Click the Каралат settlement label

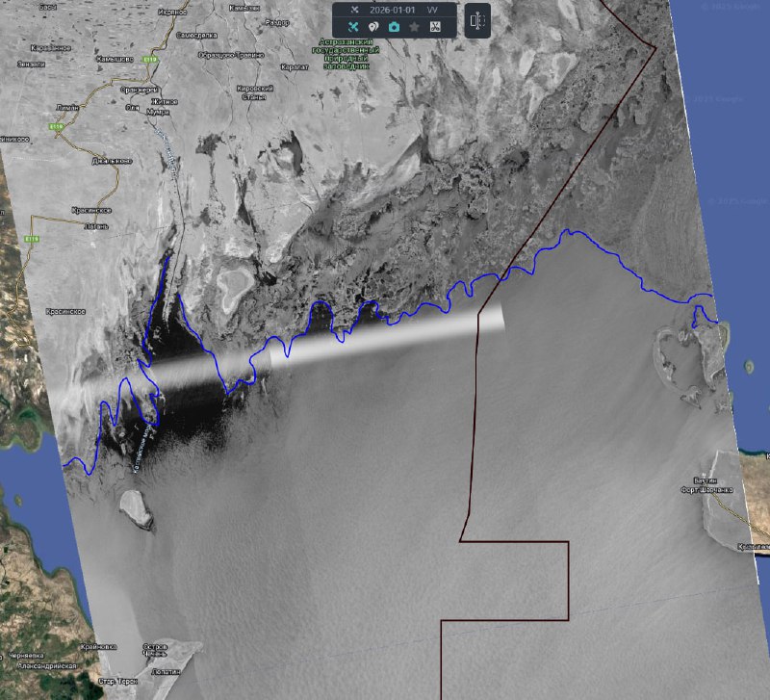pos(294,68)
